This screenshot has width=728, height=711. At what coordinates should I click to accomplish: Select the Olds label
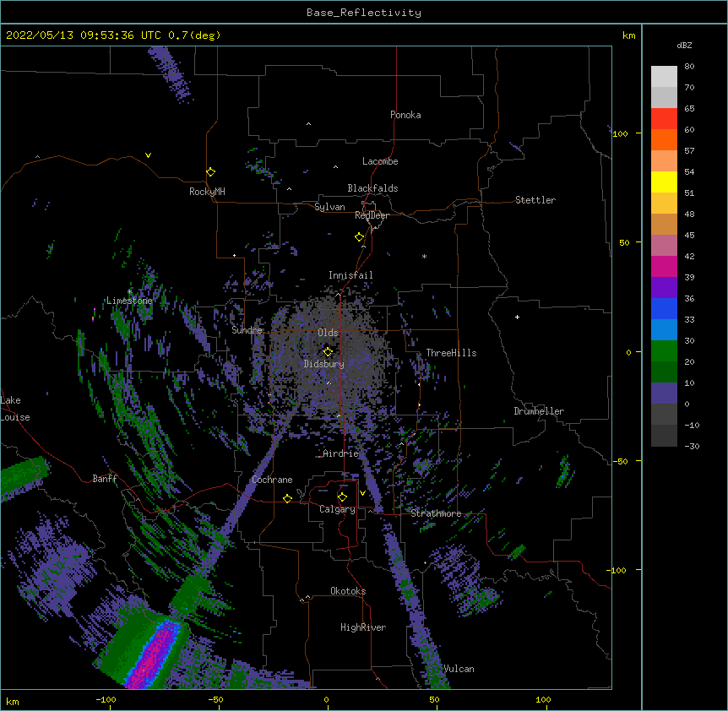pyautogui.click(x=328, y=333)
